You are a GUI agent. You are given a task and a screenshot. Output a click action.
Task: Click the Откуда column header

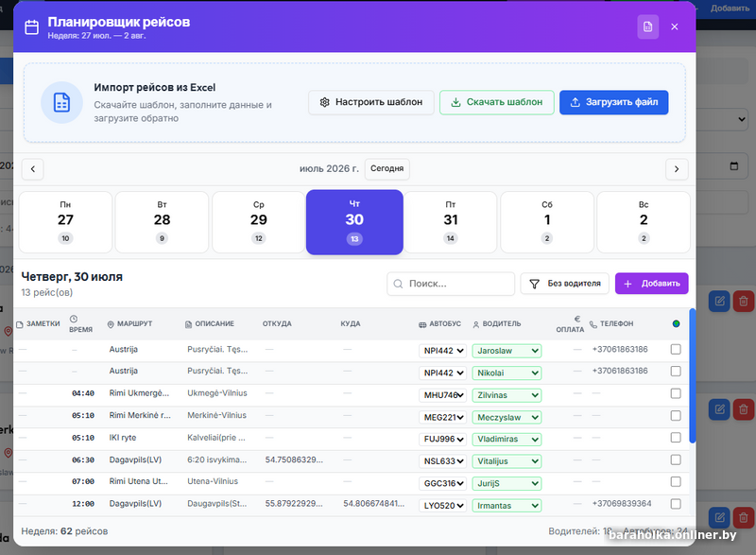pyautogui.click(x=277, y=324)
